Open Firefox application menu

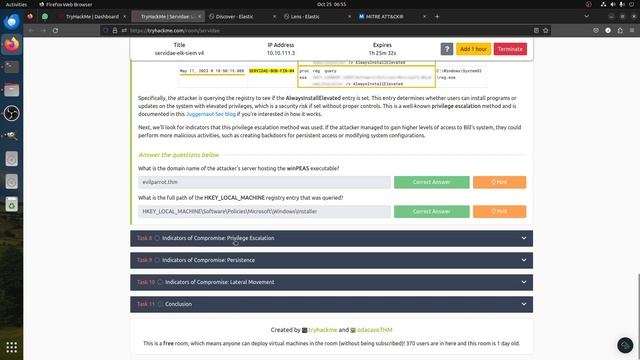point(632,31)
